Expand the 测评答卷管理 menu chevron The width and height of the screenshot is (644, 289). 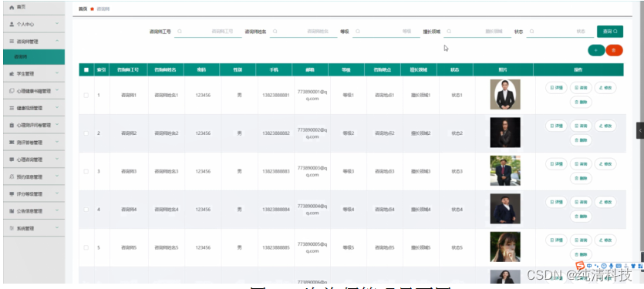(x=57, y=142)
